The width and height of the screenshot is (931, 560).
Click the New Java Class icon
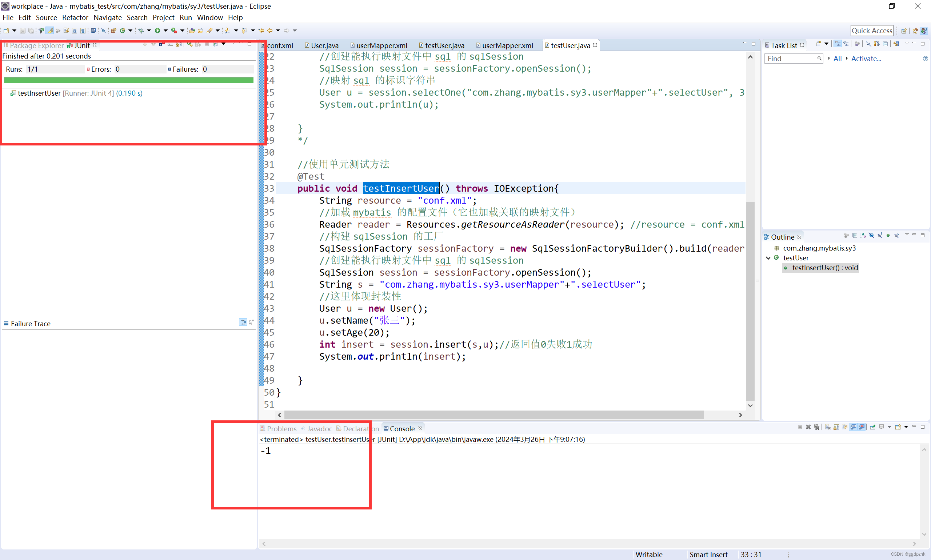coord(122,31)
